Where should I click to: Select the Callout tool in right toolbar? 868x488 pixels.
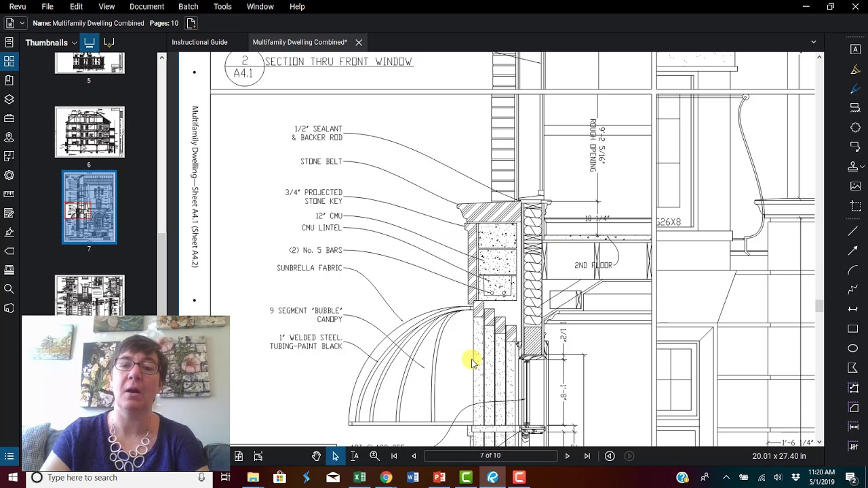(855, 146)
